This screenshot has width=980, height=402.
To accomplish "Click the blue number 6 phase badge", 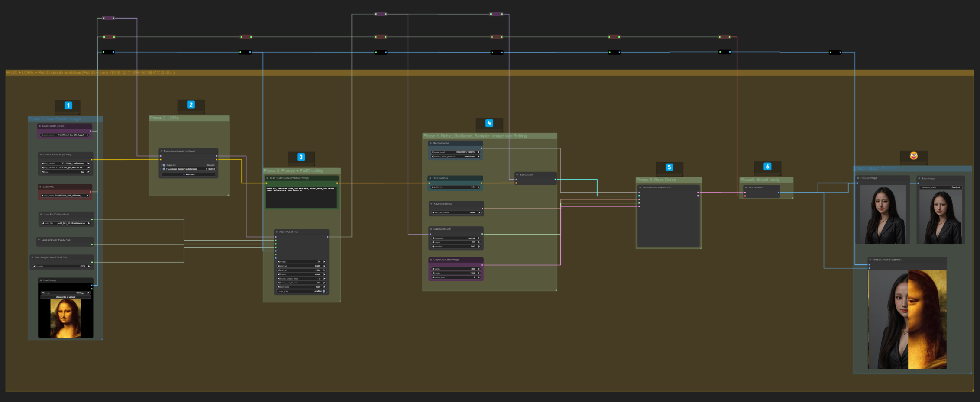I will click(767, 167).
